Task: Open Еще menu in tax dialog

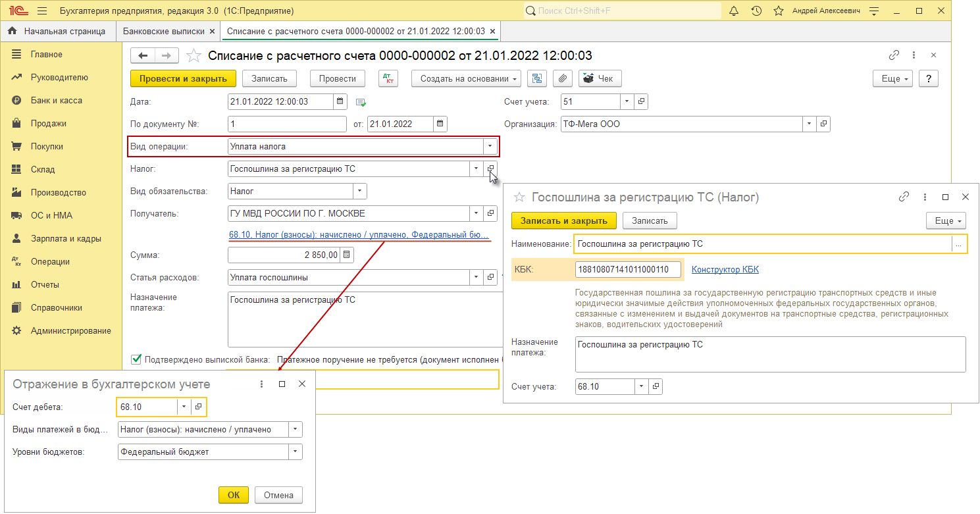Action: [946, 220]
